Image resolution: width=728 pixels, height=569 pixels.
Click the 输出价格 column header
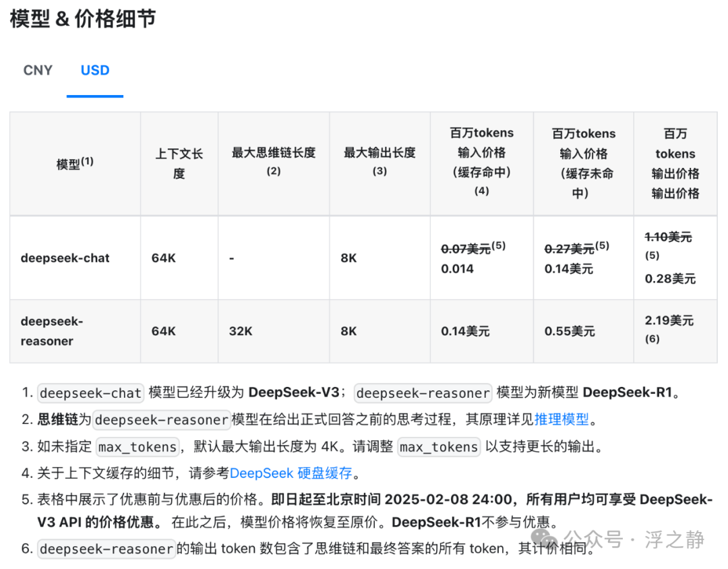[x=675, y=163]
